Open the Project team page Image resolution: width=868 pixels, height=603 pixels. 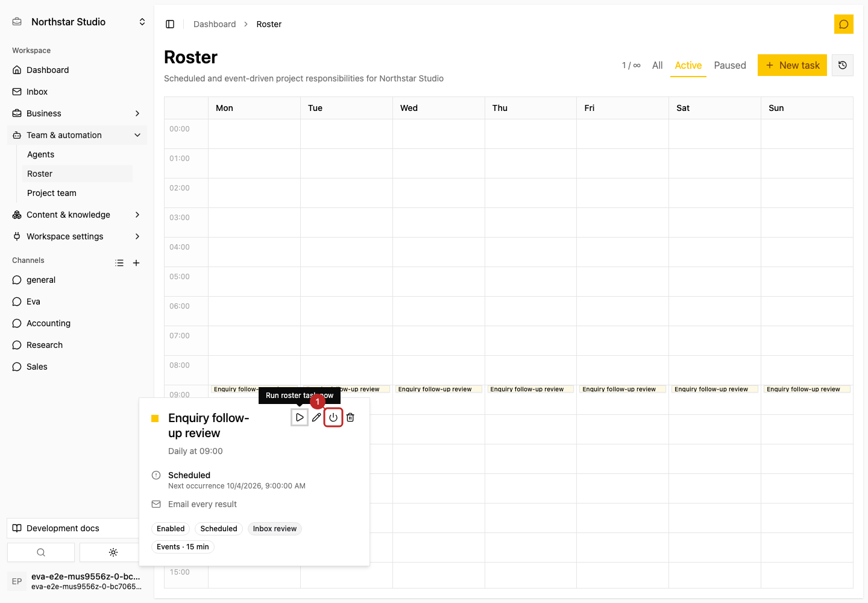(x=77, y=193)
